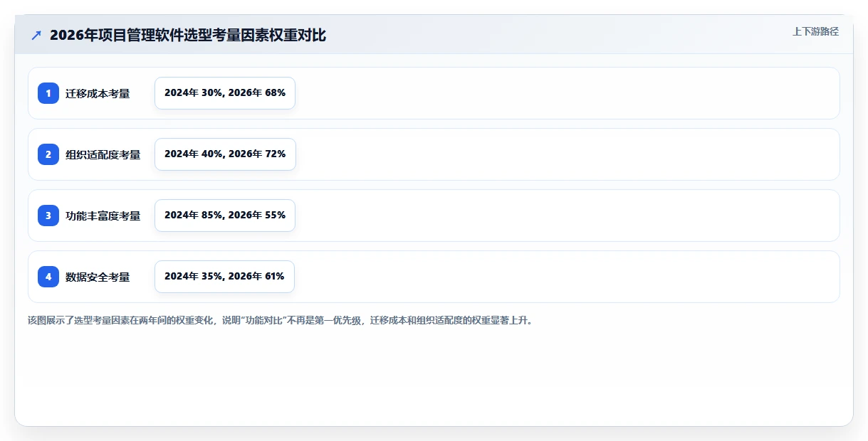The height and width of the screenshot is (441, 868).
Task: Click the value chip 2024年 85%, 2026年 55%
Action: tap(225, 216)
